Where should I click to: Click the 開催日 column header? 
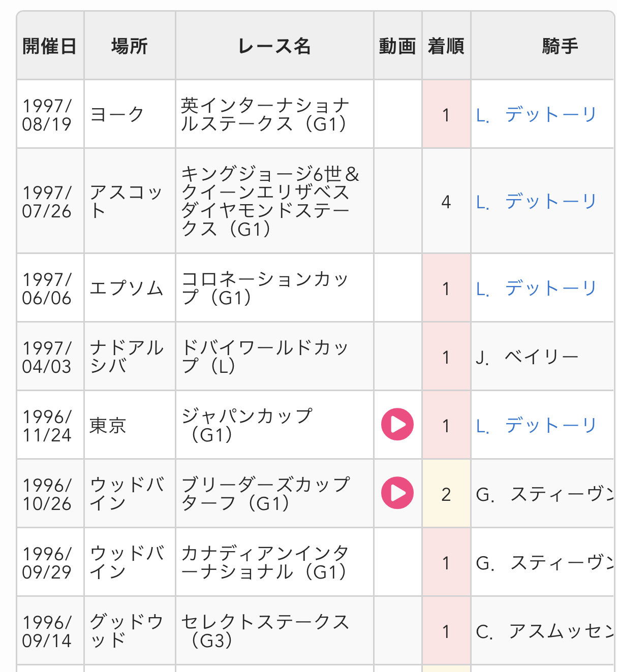(x=50, y=46)
